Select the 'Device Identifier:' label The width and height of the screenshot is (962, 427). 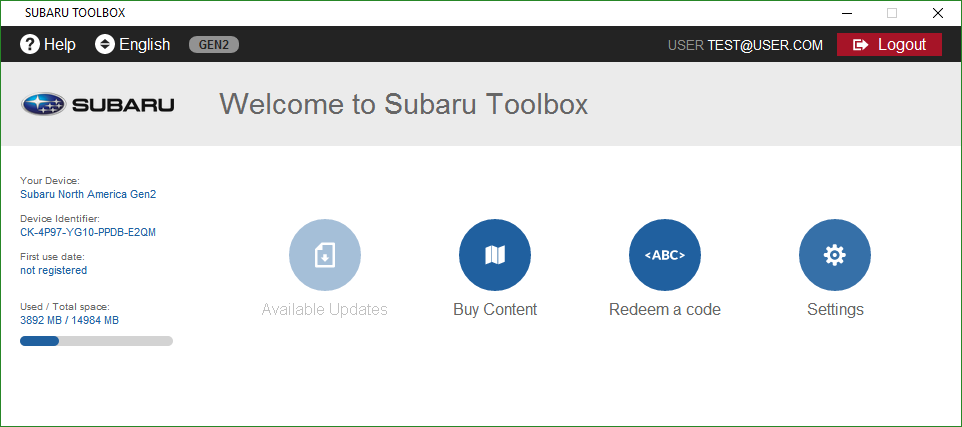(x=60, y=218)
